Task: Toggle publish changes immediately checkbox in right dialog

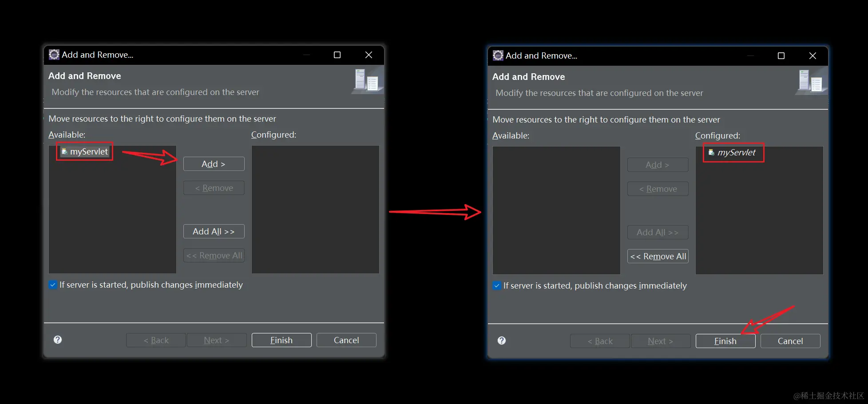Action: pyautogui.click(x=497, y=285)
